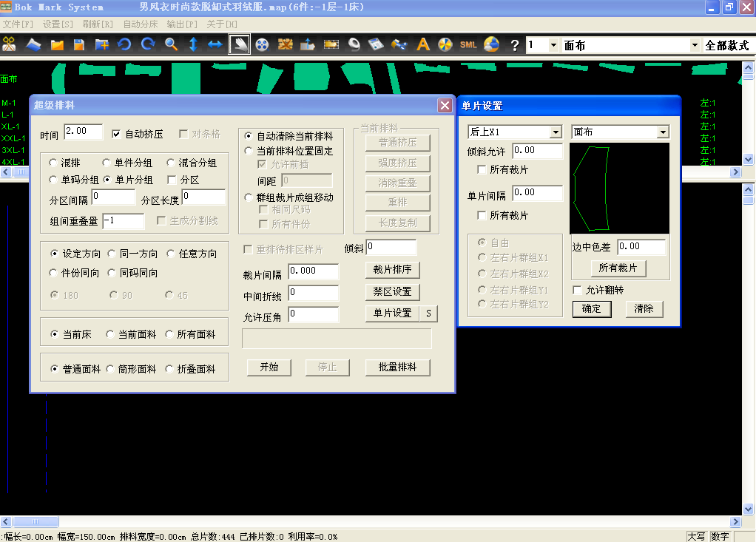Image resolution: width=756 pixels, height=542 pixels.
Task: Select the 单件分组 radio option
Action: point(107,163)
